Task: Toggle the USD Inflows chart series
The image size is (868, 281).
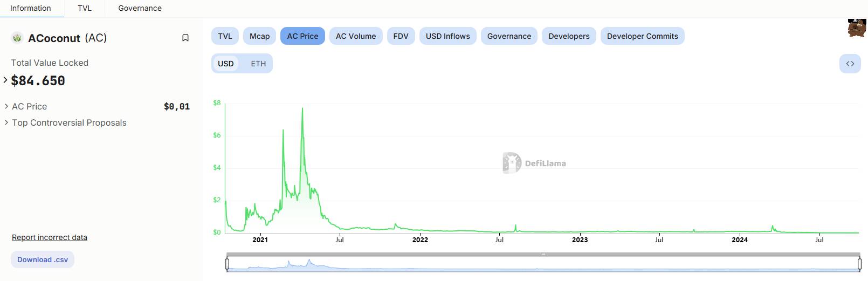Action: point(447,36)
